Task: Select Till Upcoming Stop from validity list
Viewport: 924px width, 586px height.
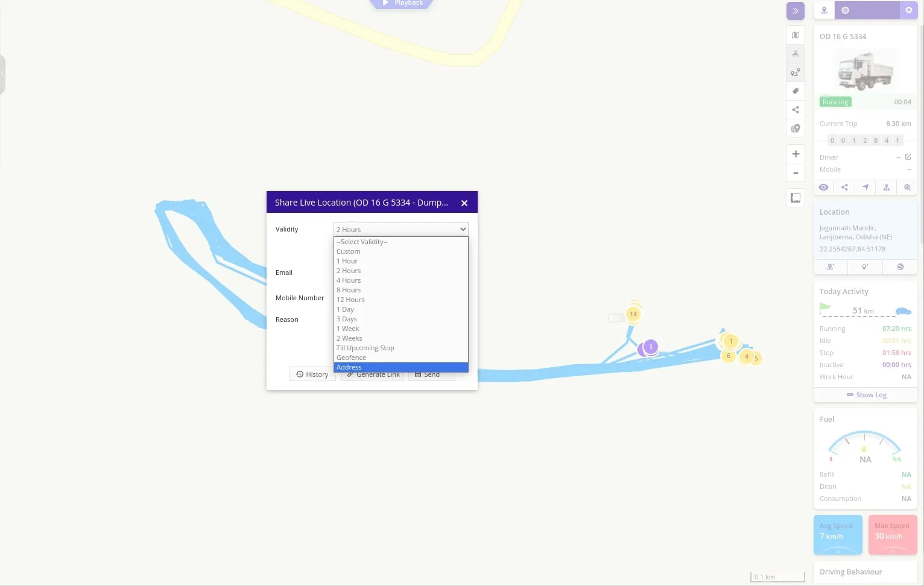Action: (365, 348)
